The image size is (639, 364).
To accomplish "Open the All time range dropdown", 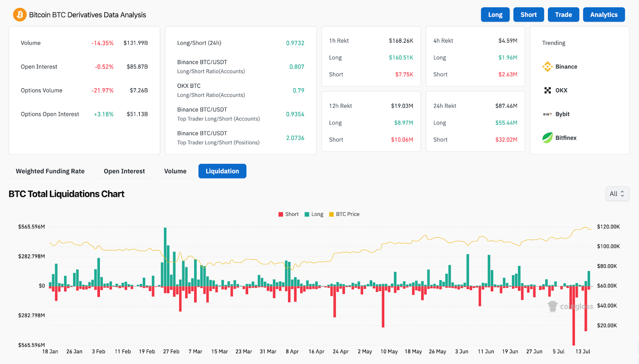I will [x=617, y=194].
